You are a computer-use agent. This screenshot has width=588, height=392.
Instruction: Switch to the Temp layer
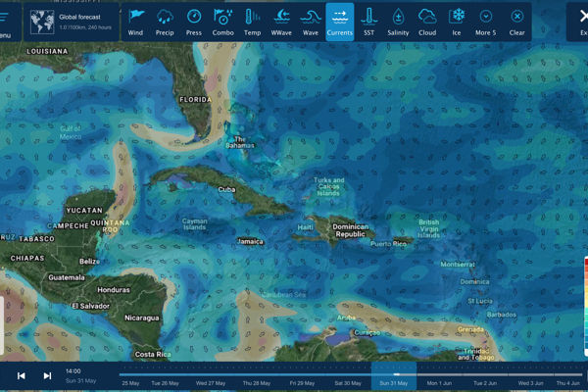(x=252, y=21)
